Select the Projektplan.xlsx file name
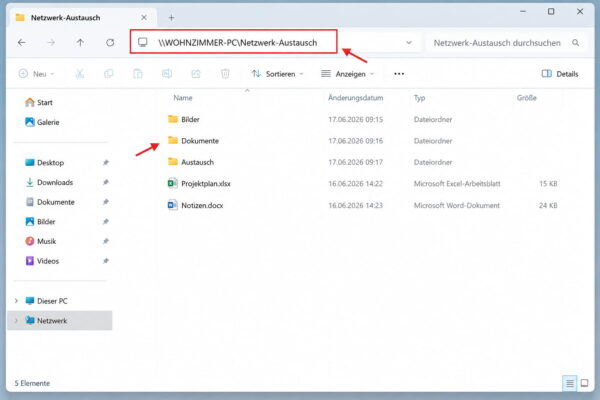Image resolution: width=600 pixels, height=400 pixels. 206,184
